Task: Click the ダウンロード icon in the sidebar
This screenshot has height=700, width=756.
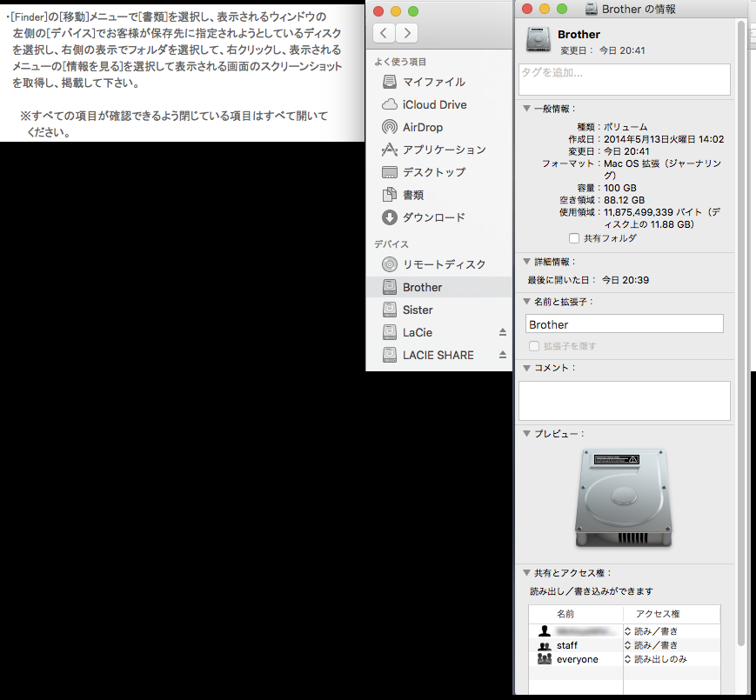Action: (389, 217)
